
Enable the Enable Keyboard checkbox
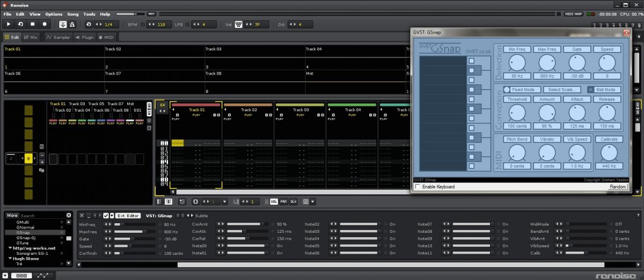pos(418,187)
